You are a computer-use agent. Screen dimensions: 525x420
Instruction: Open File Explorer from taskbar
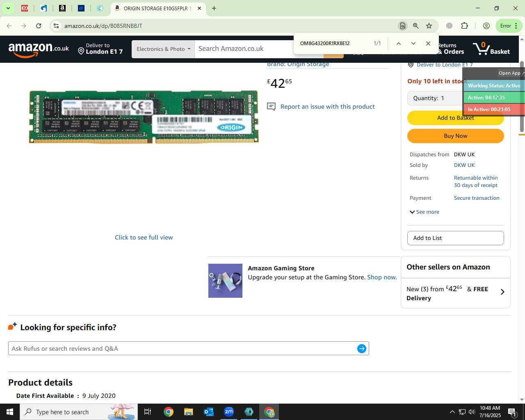(x=188, y=412)
